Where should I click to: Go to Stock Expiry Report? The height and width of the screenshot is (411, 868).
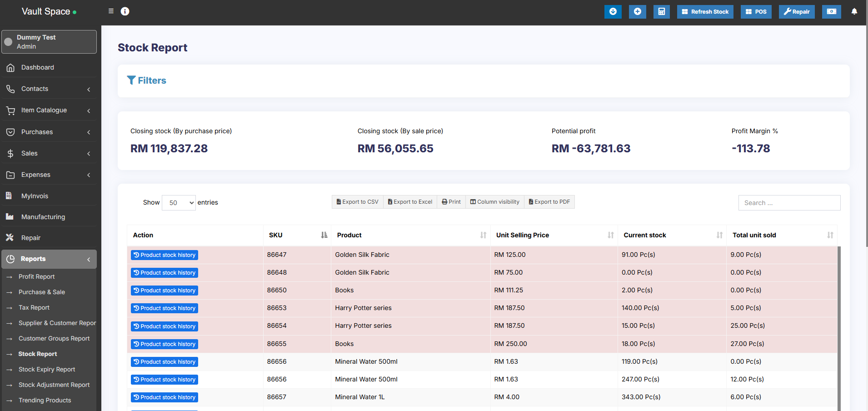click(x=47, y=369)
